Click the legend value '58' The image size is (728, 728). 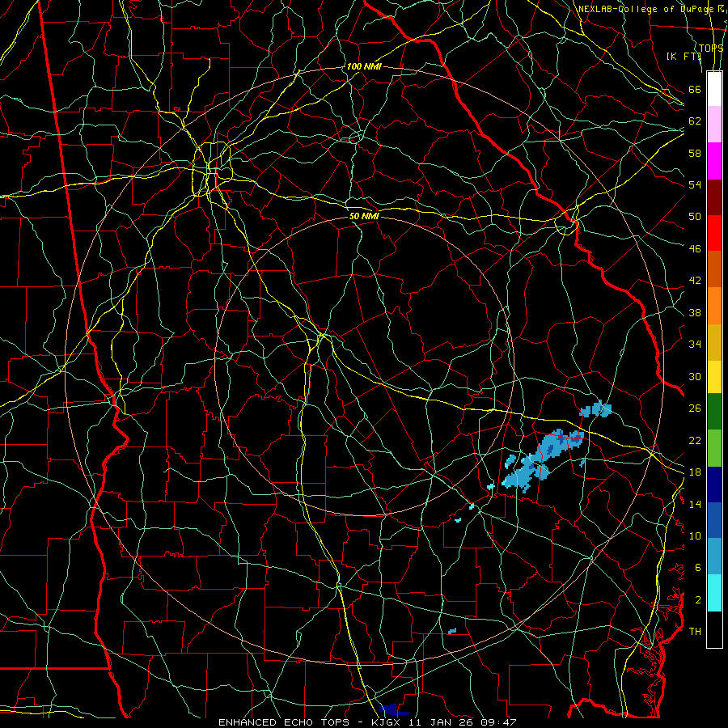pyautogui.click(x=695, y=153)
